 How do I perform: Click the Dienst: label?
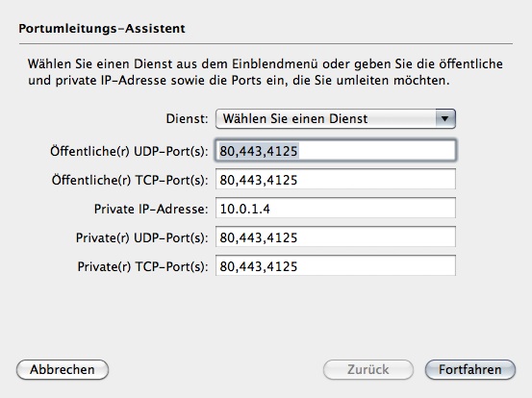point(187,118)
